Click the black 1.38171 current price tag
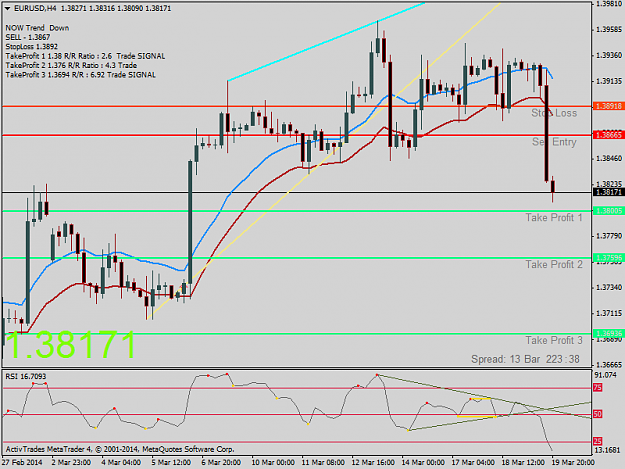The width and height of the screenshot is (625, 469). pos(608,192)
